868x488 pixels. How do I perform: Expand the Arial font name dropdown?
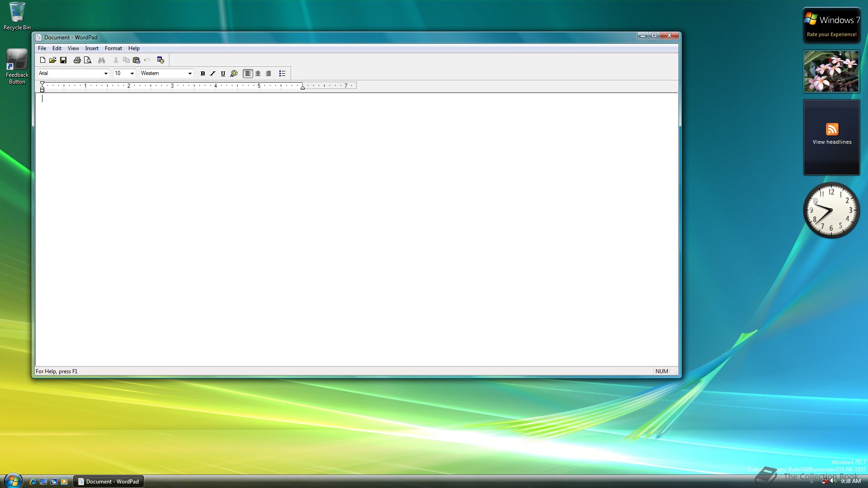tap(106, 73)
